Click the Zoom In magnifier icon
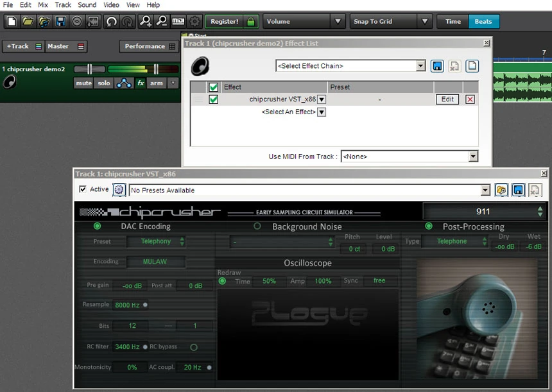Image resolution: width=552 pixels, height=392 pixels. [146, 21]
